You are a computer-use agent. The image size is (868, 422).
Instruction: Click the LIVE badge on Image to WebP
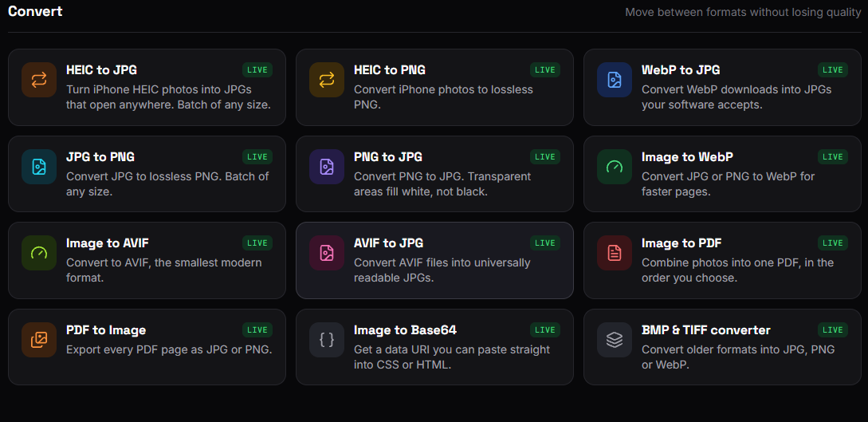833,156
